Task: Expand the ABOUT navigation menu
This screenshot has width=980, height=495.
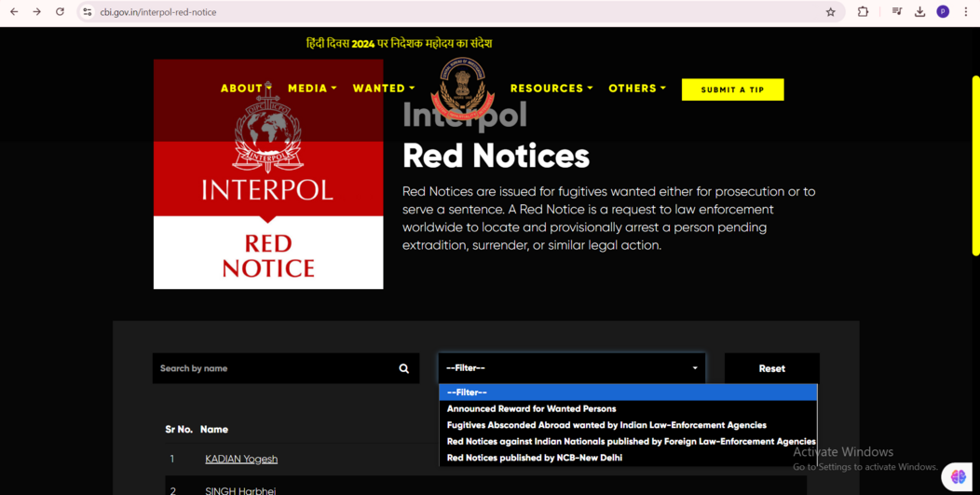Action: (x=245, y=89)
